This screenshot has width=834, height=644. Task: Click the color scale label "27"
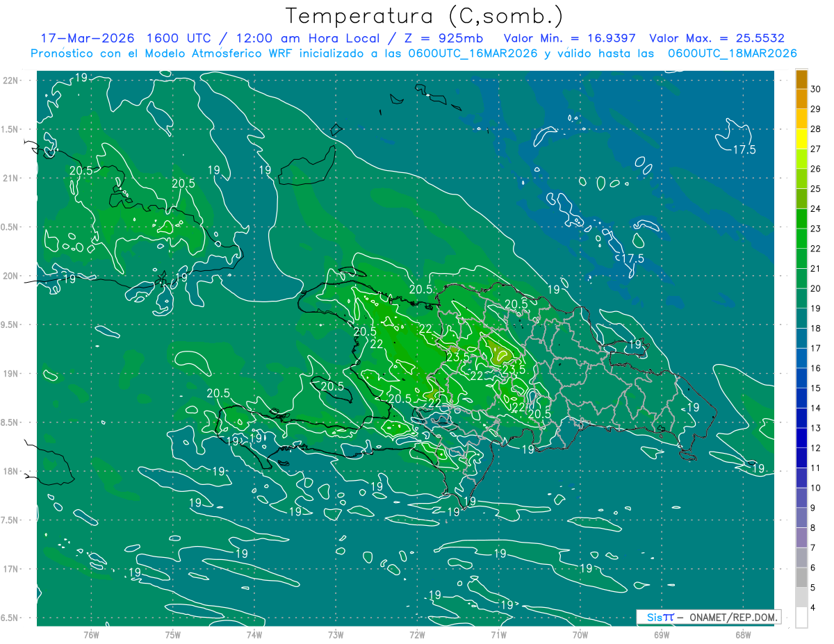[x=815, y=149]
